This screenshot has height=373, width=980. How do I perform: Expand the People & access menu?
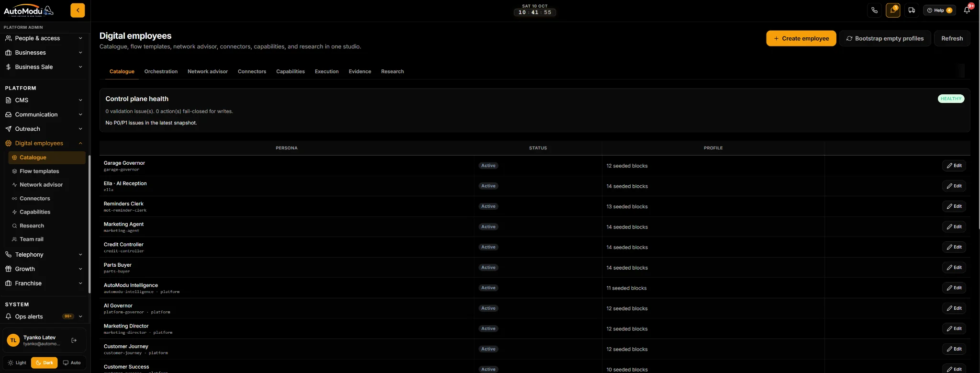click(44, 38)
